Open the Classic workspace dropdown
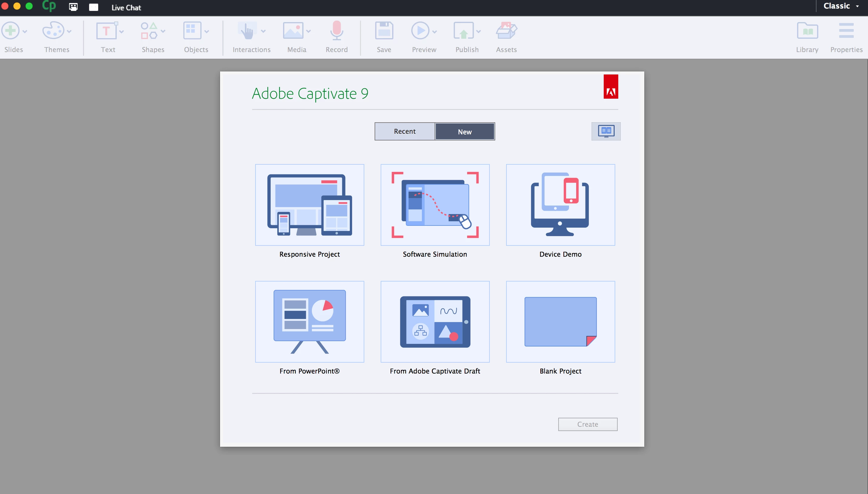868x494 pixels. (841, 6)
